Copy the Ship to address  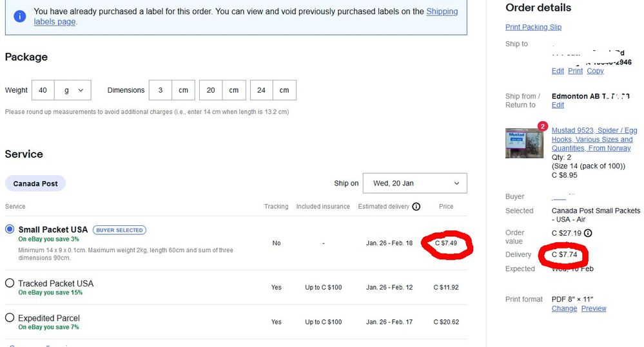(x=595, y=71)
